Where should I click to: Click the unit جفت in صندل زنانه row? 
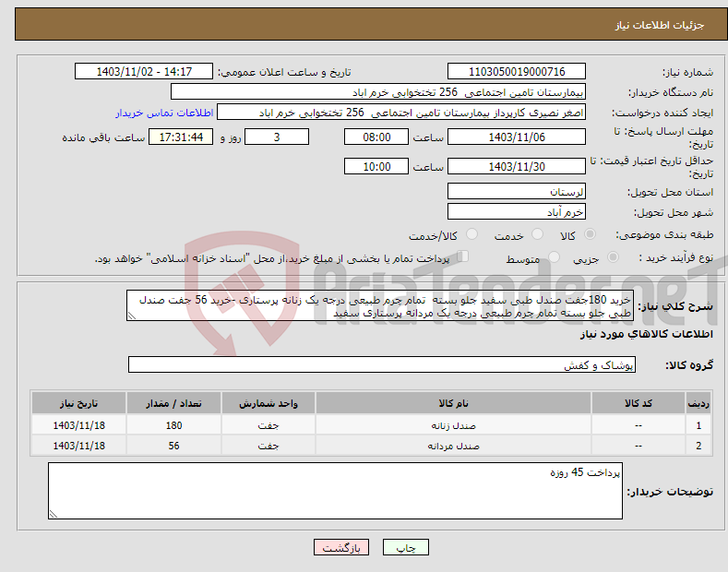[269, 425]
